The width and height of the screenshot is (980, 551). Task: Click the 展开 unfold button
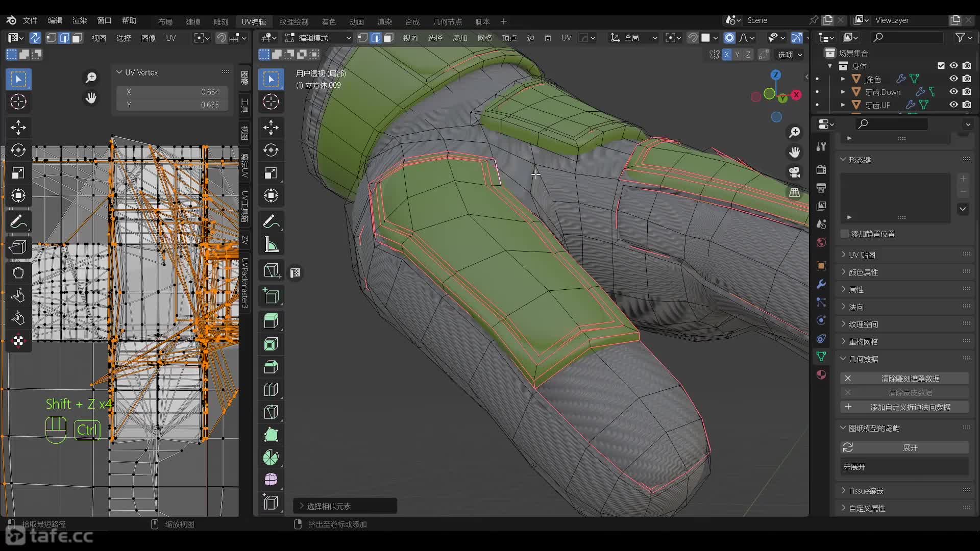904,447
